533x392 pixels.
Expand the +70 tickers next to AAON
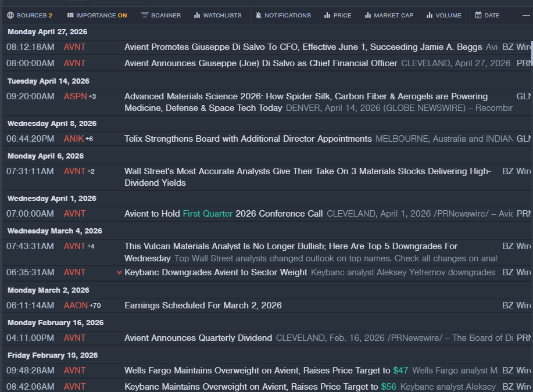pyautogui.click(x=95, y=305)
